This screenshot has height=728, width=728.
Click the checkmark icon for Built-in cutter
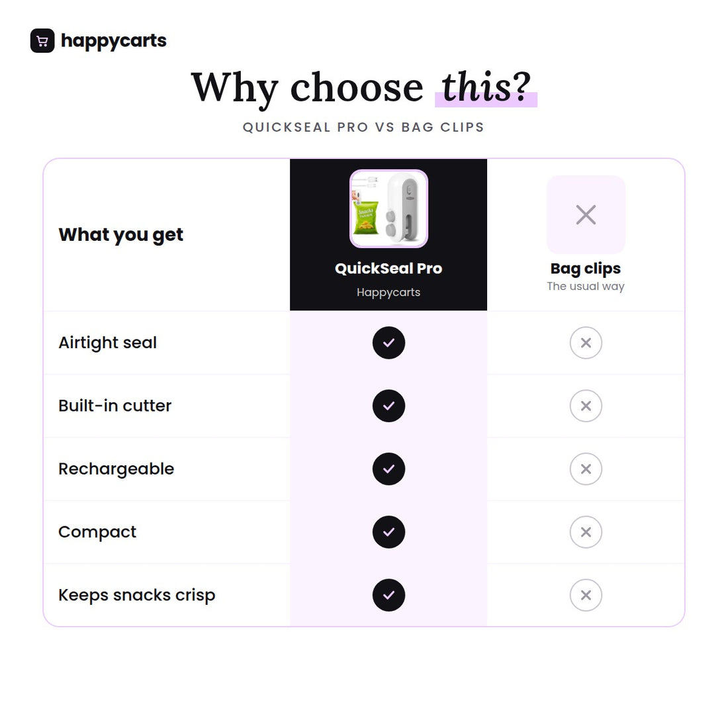pos(388,406)
